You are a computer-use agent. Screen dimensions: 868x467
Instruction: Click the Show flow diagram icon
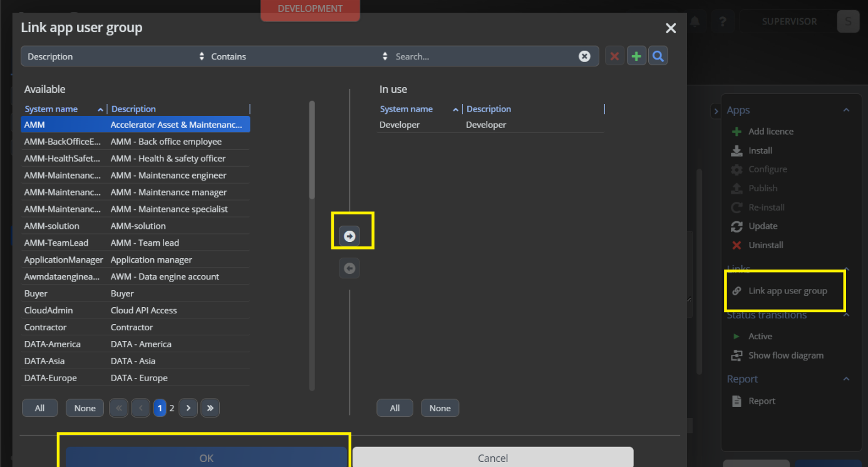point(736,355)
